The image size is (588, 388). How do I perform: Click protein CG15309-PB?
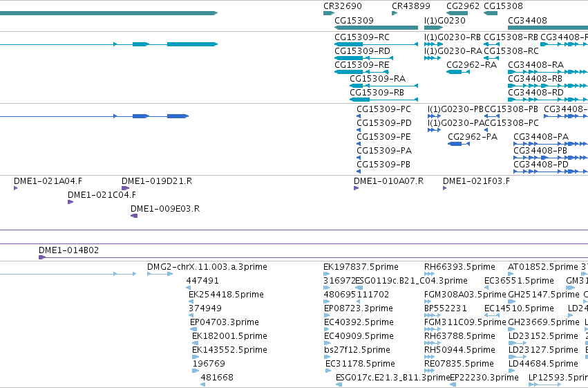click(x=359, y=172)
